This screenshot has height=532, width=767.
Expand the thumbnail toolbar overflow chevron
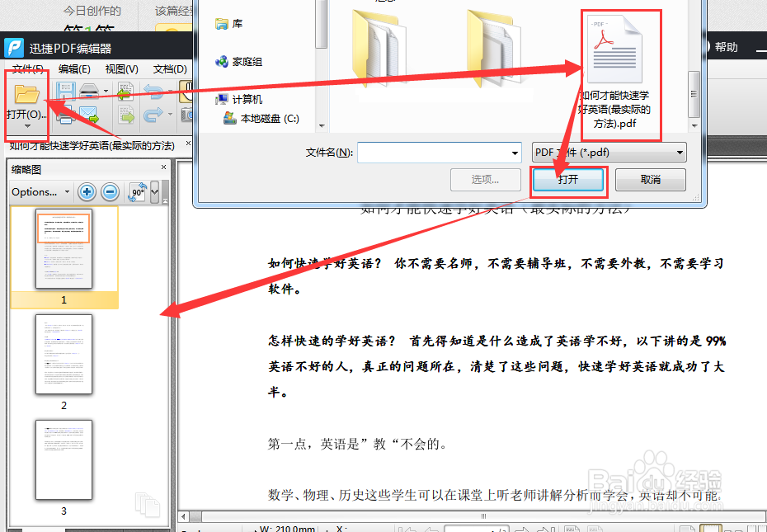(154, 192)
